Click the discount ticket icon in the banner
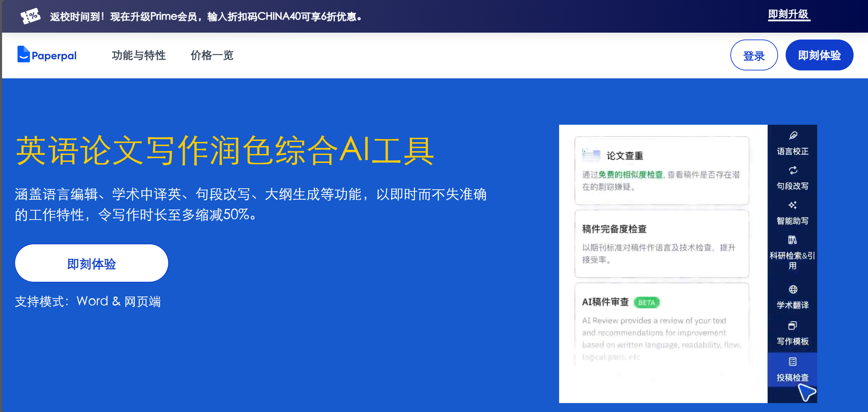 [x=30, y=15]
